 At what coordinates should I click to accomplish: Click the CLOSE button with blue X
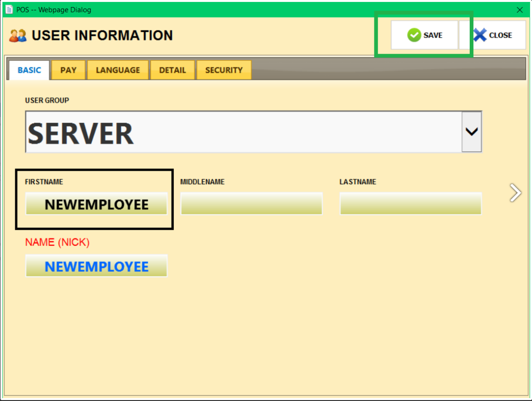click(493, 35)
